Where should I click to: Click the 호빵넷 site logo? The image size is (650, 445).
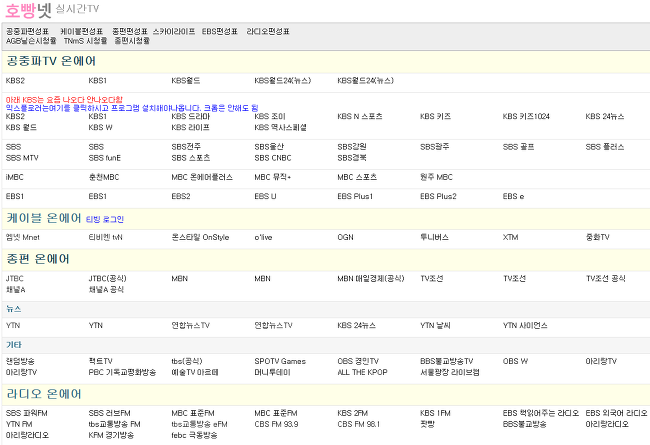(x=28, y=10)
